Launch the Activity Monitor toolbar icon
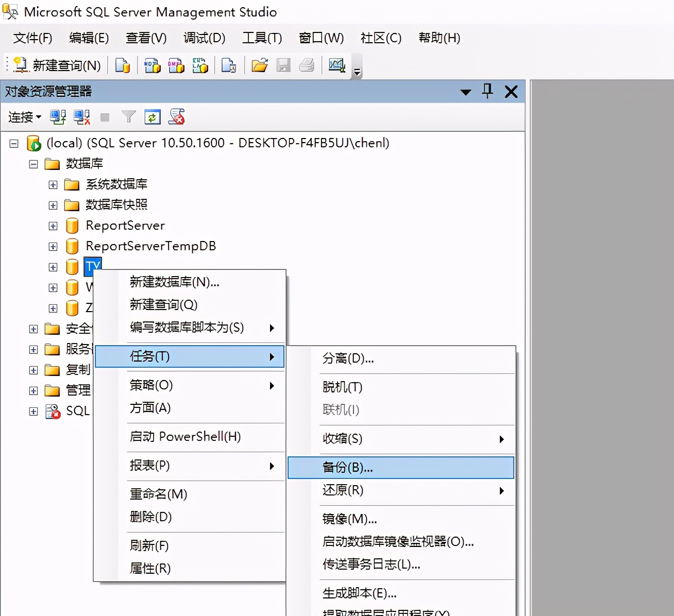 pos(336,65)
